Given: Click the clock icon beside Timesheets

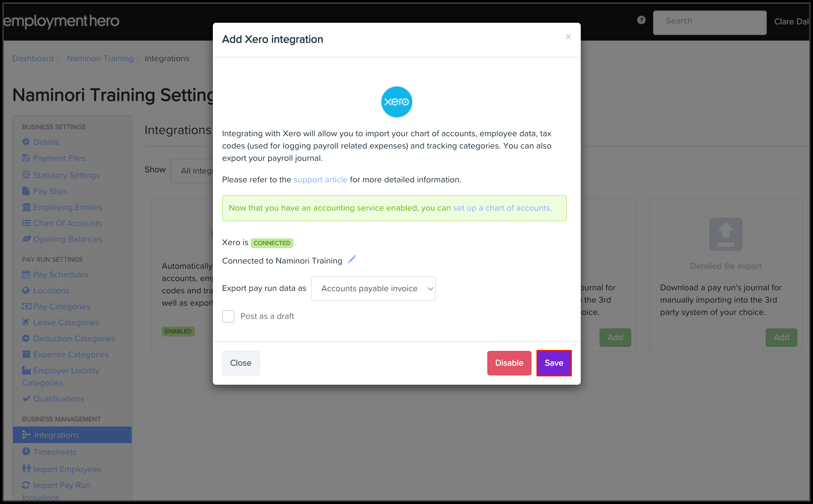Looking at the screenshot, I should 26,452.
